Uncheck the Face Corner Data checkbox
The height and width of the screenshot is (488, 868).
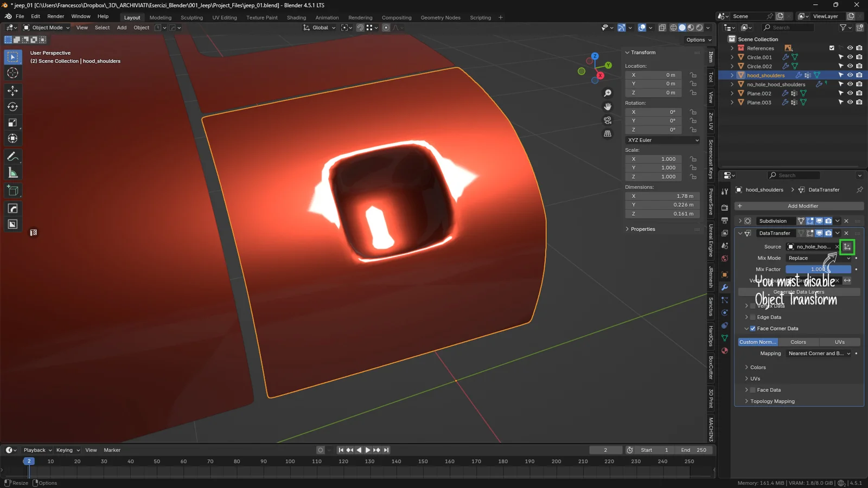click(x=752, y=329)
